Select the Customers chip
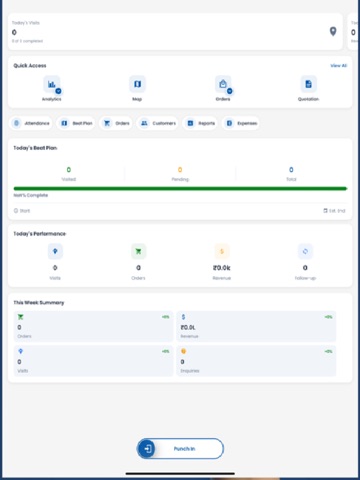The image size is (360, 480). 158,123
